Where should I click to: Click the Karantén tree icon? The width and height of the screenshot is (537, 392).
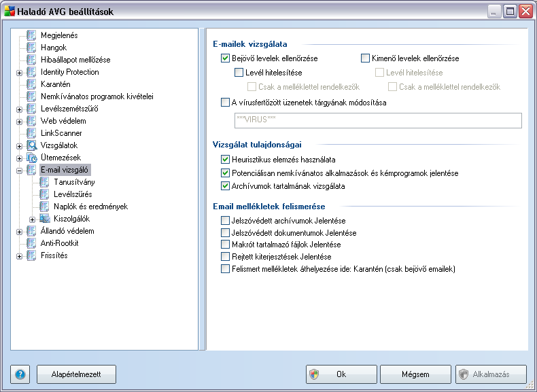click(x=31, y=84)
